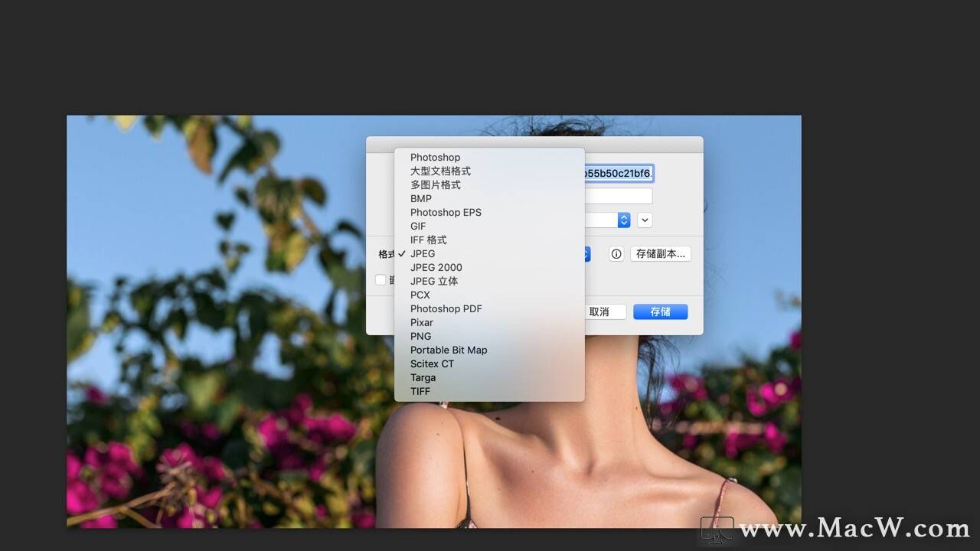Image resolution: width=980 pixels, height=551 pixels.
Task: Select JPEG 2000 format option
Action: click(x=436, y=268)
